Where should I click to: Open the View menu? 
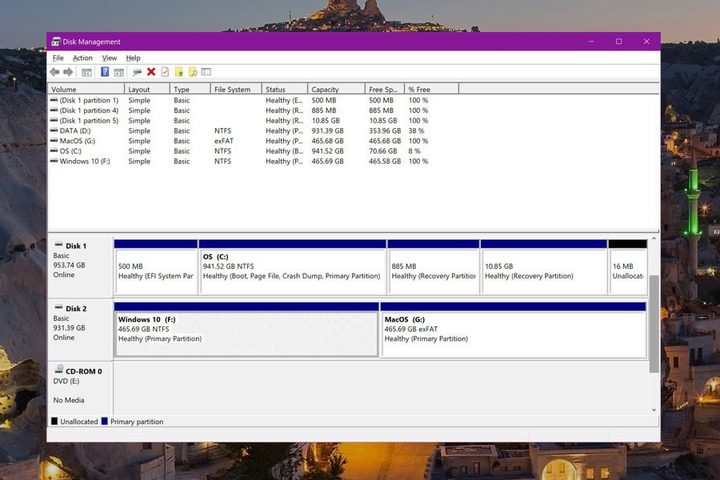click(x=109, y=58)
